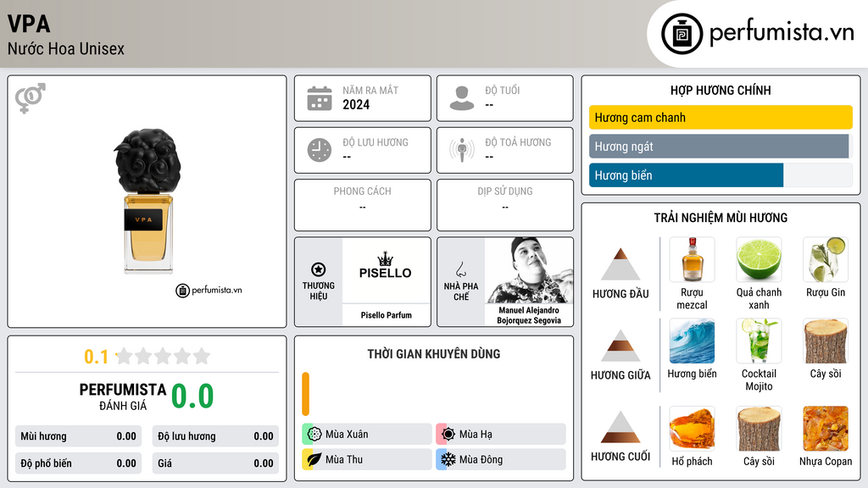Screen dimensions: 868x488
Task: Click the Dịp sử dụng card
Action: tap(505, 205)
